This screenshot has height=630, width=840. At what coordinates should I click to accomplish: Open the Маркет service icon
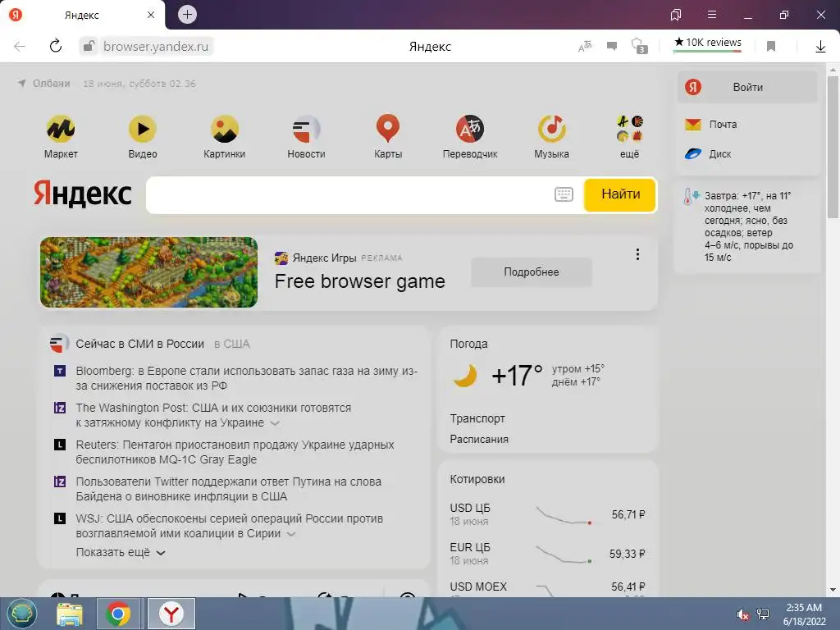point(61,129)
